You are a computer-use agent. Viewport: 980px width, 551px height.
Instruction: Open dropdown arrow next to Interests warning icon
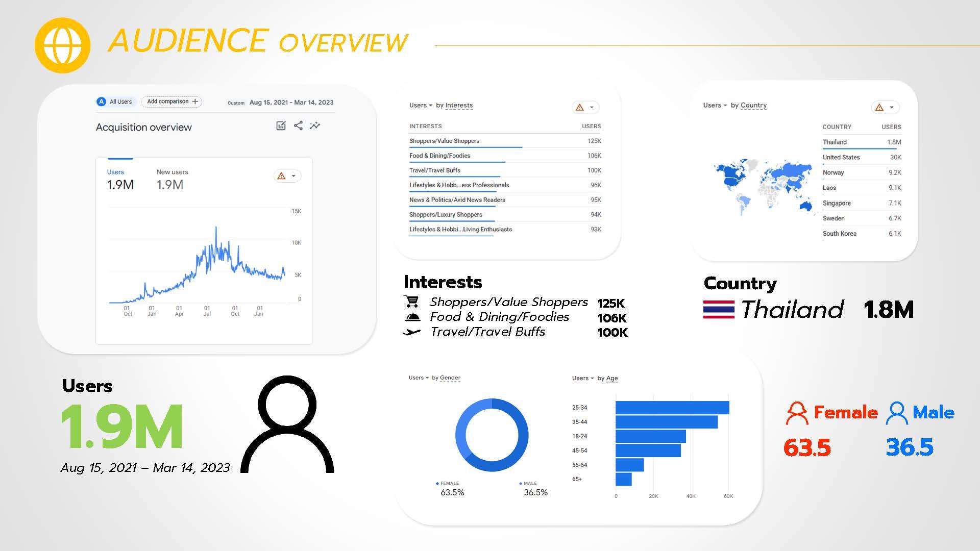pos(592,107)
